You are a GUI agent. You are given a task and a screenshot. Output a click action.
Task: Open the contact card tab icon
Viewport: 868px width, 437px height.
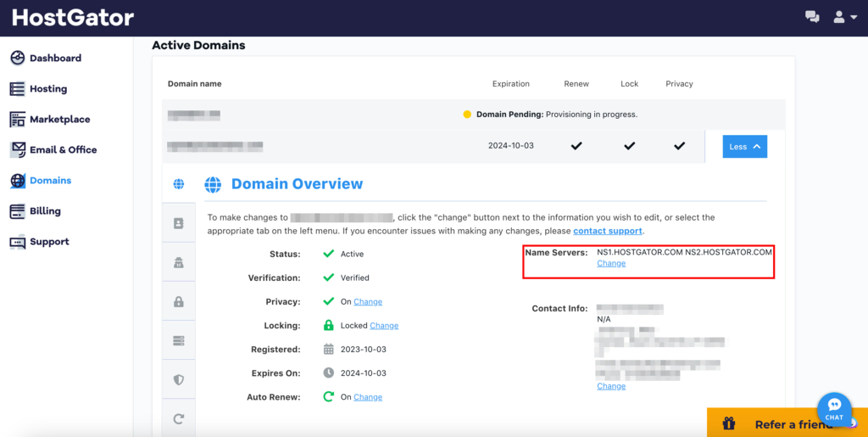[x=179, y=223]
